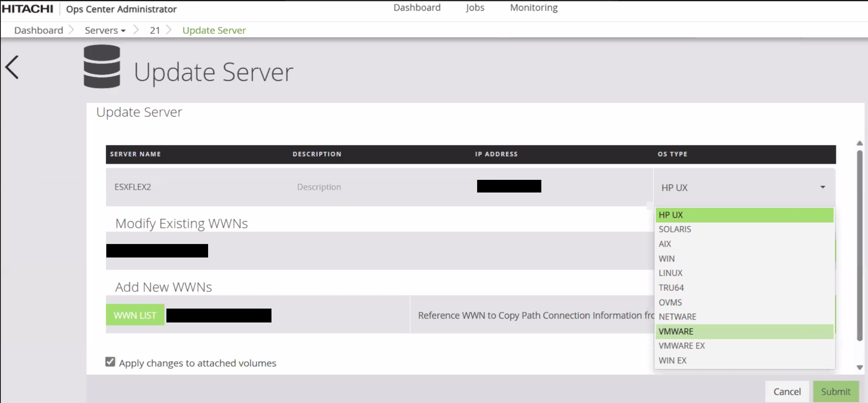The width and height of the screenshot is (868, 403).
Task: Expand the OS Type dropdown arrow
Action: click(823, 187)
